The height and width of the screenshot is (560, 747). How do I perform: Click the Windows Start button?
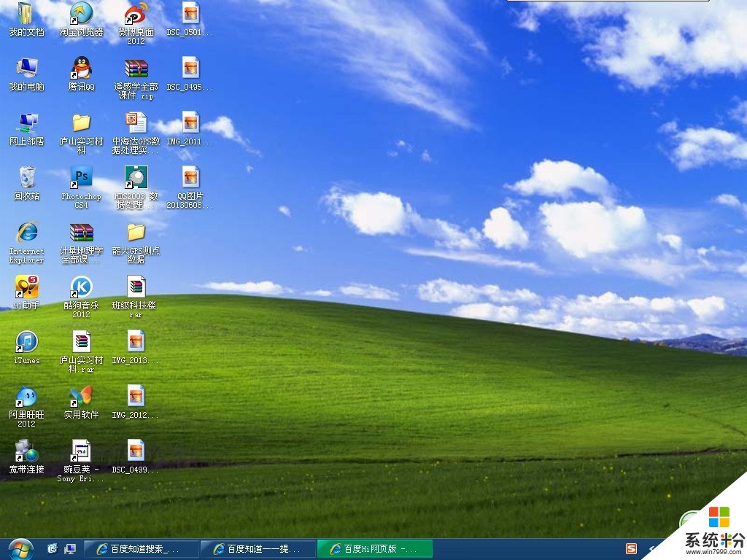click(x=20, y=549)
